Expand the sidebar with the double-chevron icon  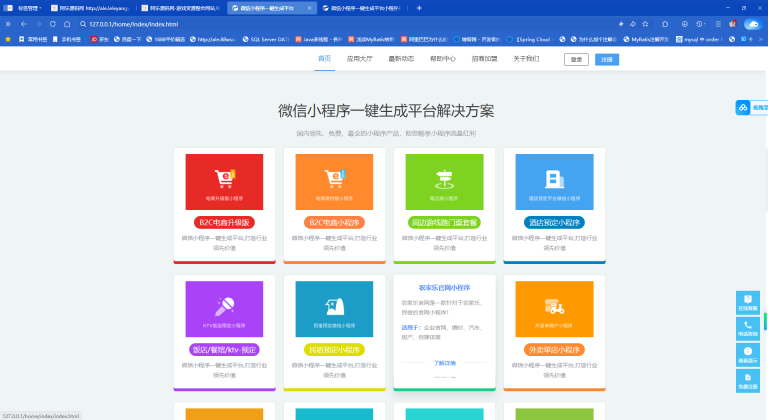(8, 24)
